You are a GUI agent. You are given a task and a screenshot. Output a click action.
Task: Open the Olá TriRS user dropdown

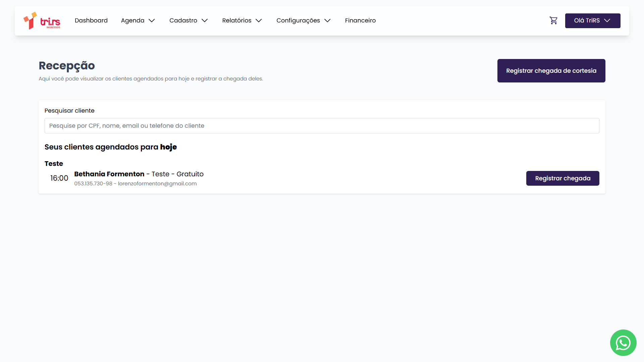pos(587,21)
